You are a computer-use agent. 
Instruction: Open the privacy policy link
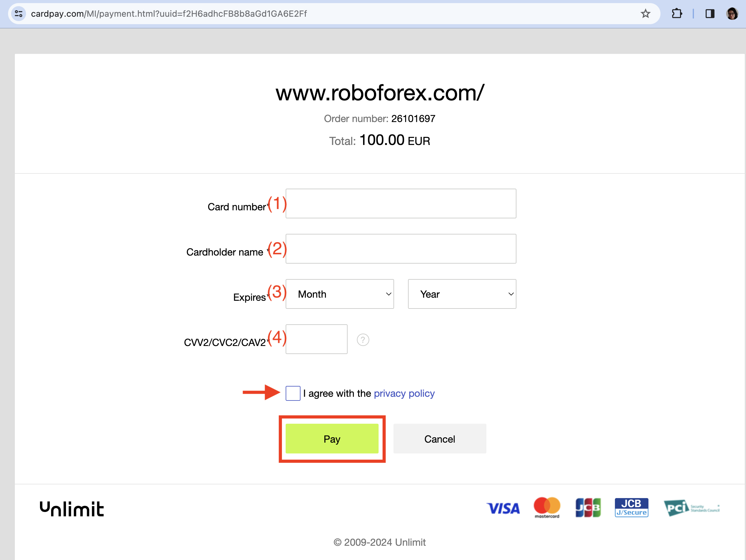pos(404,393)
